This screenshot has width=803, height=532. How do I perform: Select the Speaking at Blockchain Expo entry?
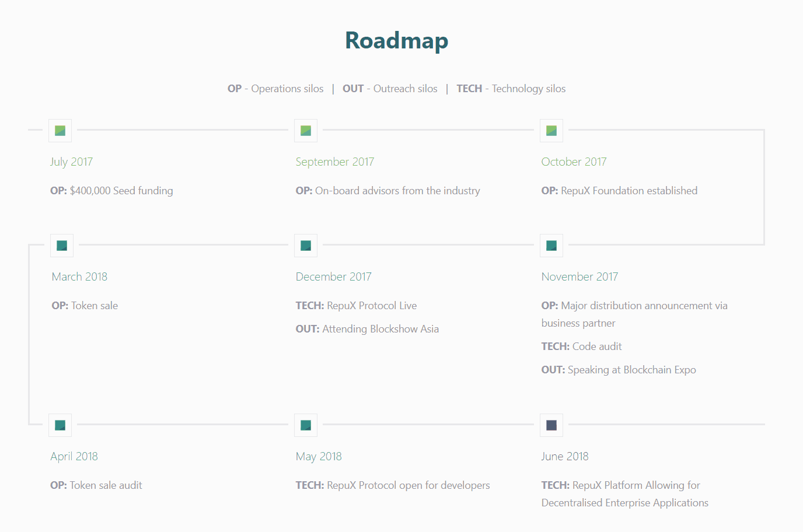coord(619,370)
